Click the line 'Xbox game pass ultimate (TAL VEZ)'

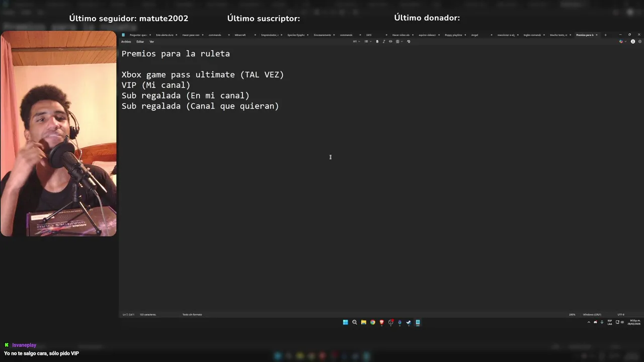pos(203,75)
